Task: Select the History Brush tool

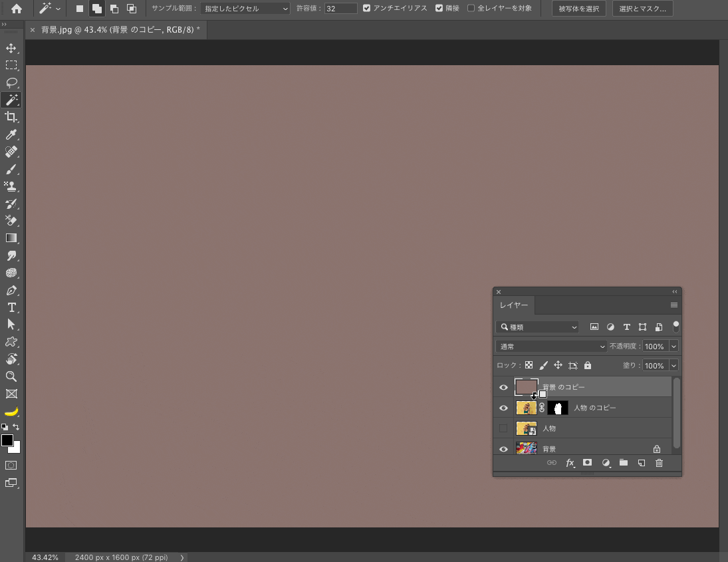Action: 11,204
